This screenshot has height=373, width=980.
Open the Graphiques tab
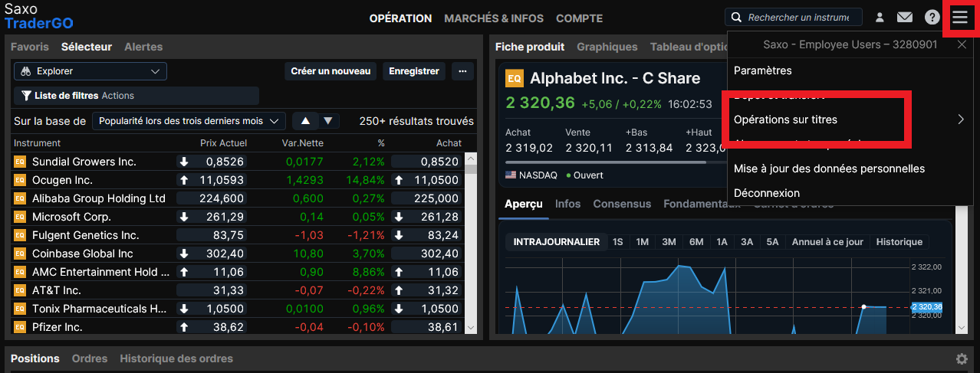(x=607, y=47)
